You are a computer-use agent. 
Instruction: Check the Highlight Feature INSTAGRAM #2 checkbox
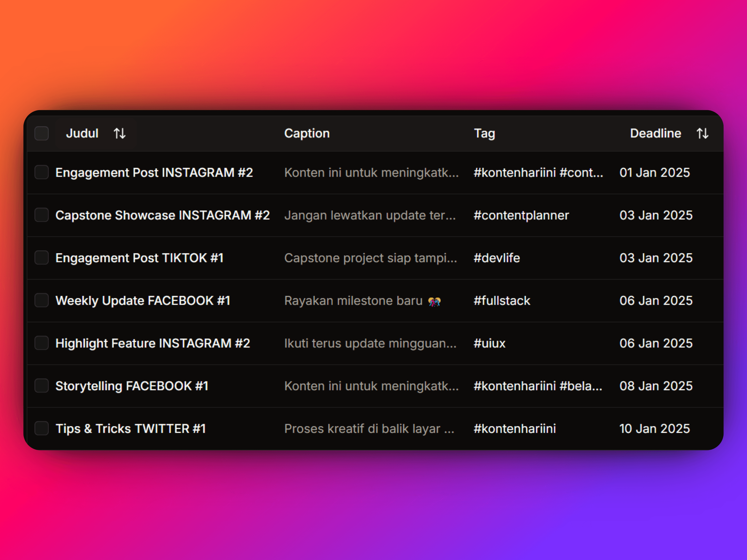click(x=42, y=343)
